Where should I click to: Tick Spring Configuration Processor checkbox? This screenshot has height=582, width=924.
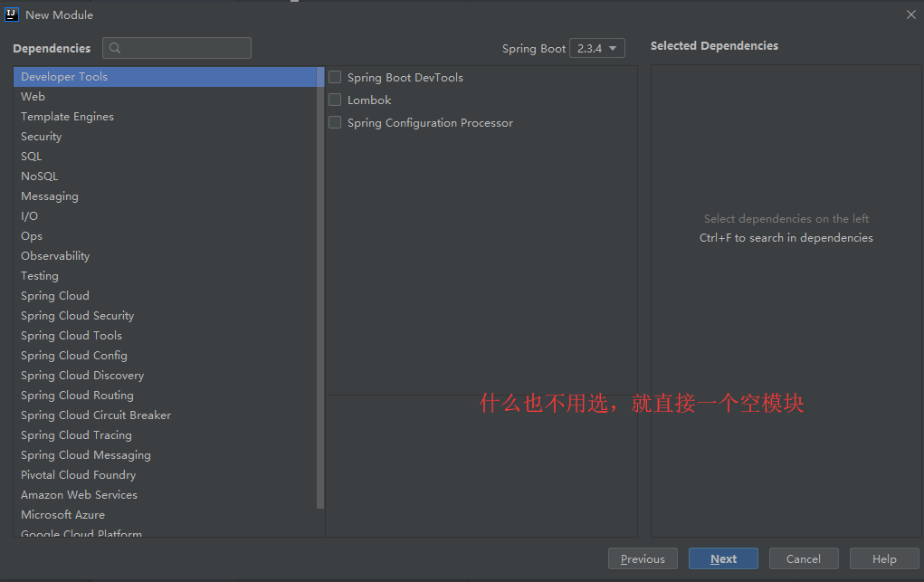click(335, 122)
